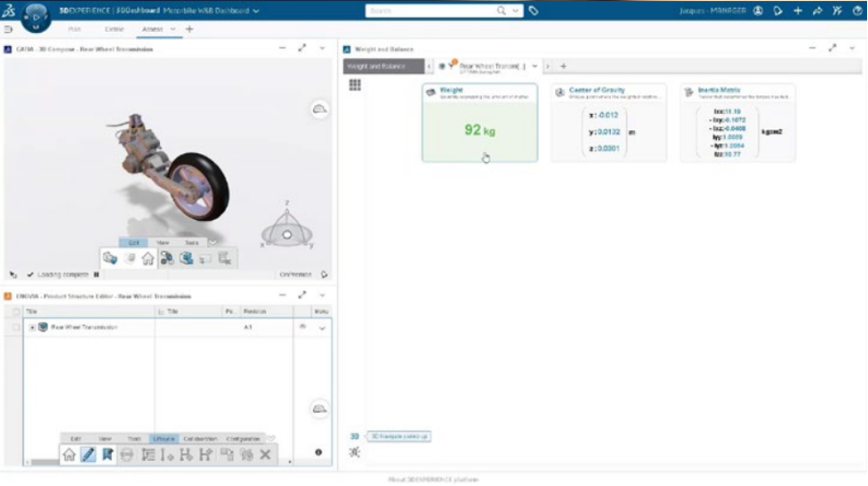The image size is (868, 486).
Task: Open the Weight and Balance tab
Action: point(376,67)
